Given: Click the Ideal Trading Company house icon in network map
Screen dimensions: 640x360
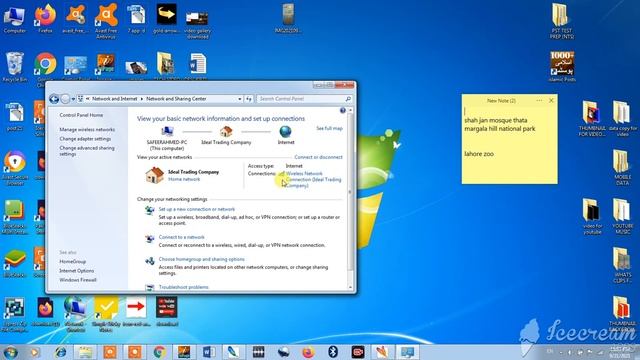Looking at the screenshot, I should pos(226,131).
